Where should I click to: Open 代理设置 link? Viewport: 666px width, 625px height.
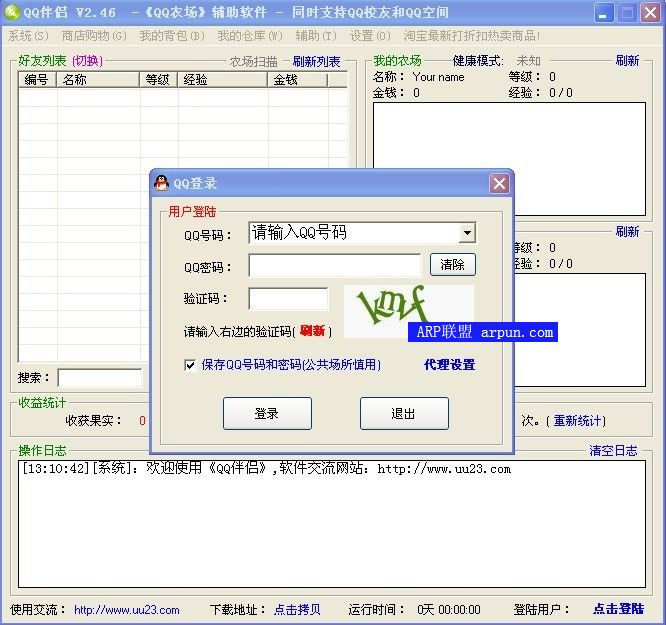[449, 365]
